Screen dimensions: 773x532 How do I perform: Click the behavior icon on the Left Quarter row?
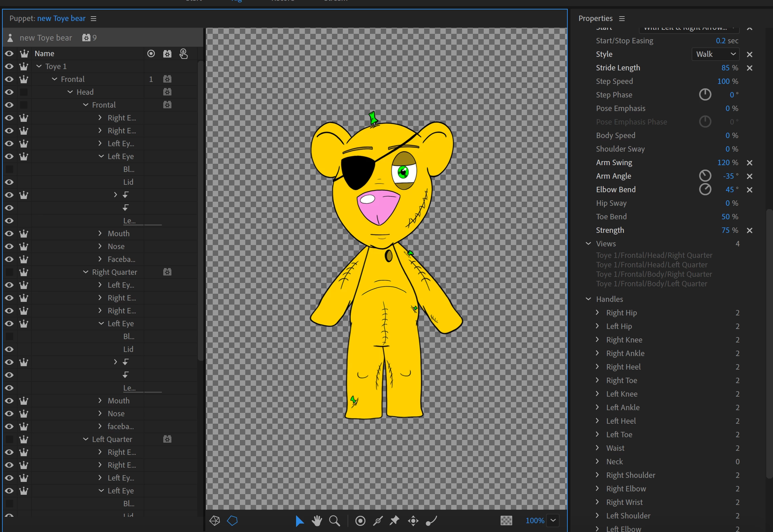click(x=167, y=439)
